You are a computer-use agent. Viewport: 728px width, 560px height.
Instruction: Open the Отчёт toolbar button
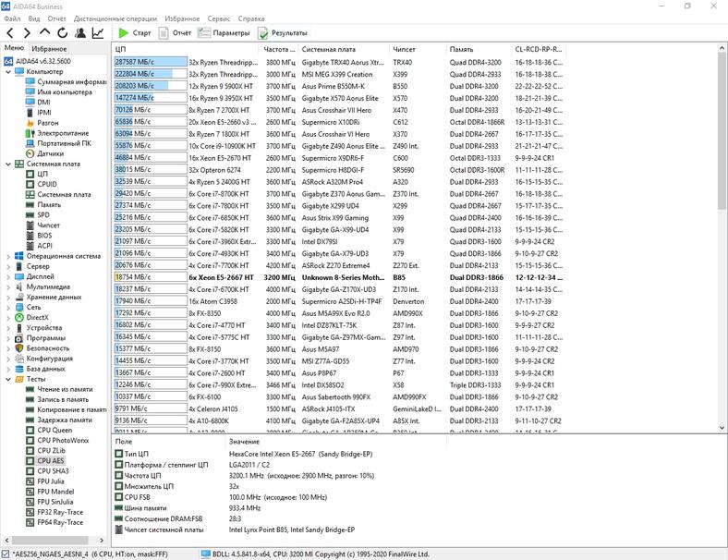point(175,33)
